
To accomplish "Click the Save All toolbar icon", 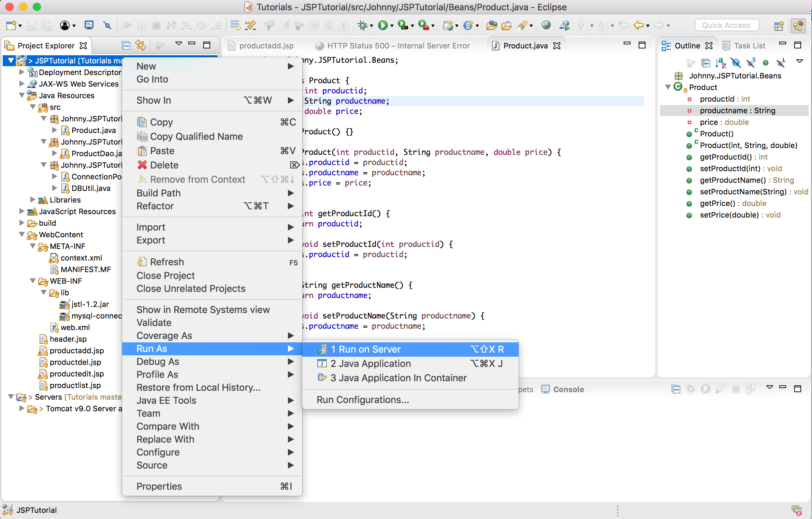I will (x=47, y=26).
